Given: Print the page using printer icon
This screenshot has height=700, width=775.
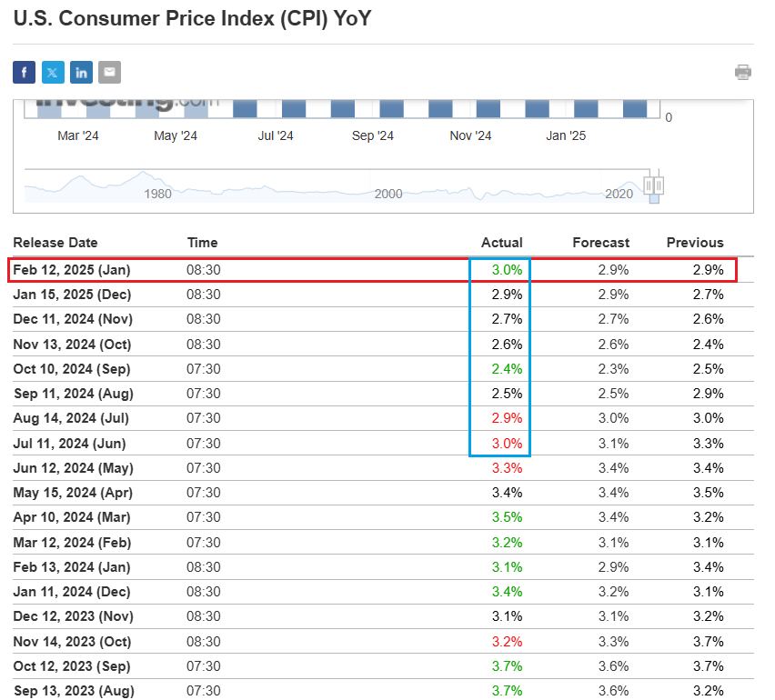Looking at the screenshot, I should [743, 72].
